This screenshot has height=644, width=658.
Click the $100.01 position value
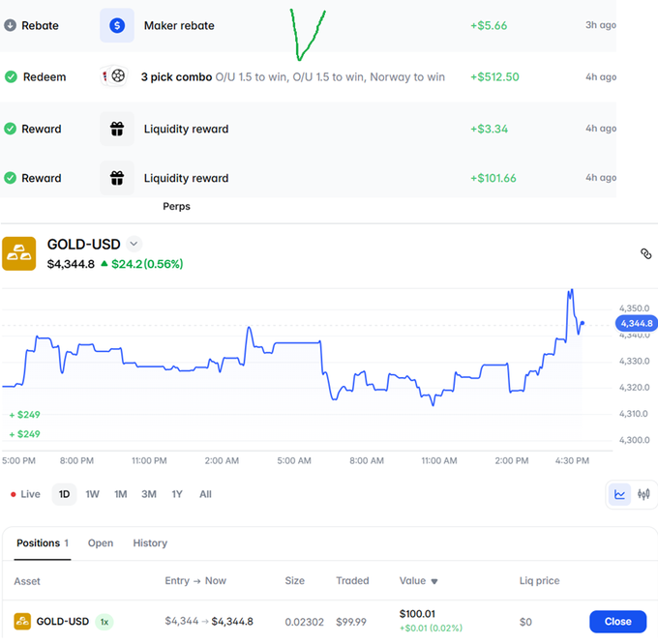pyautogui.click(x=417, y=614)
